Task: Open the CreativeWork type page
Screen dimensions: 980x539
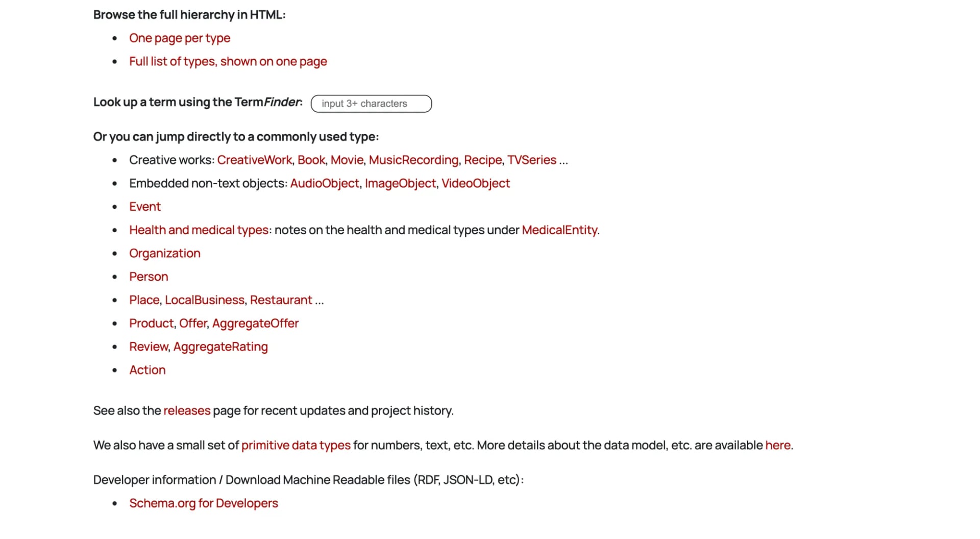Action: tap(255, 160)
